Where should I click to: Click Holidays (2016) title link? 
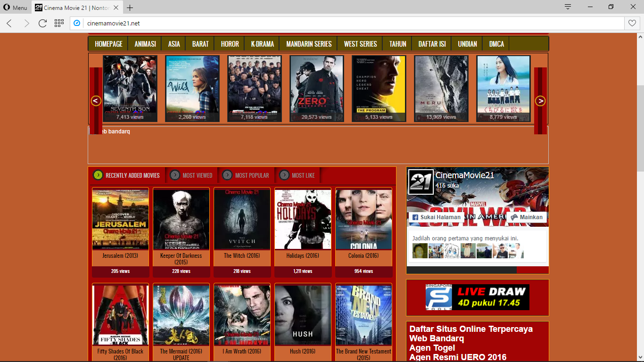303,255
